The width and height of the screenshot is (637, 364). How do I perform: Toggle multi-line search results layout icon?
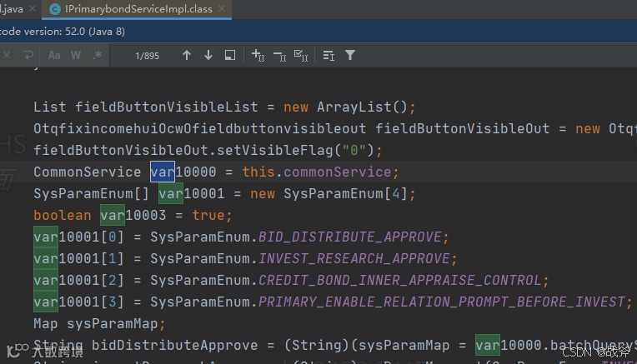(x=329, y=56)
